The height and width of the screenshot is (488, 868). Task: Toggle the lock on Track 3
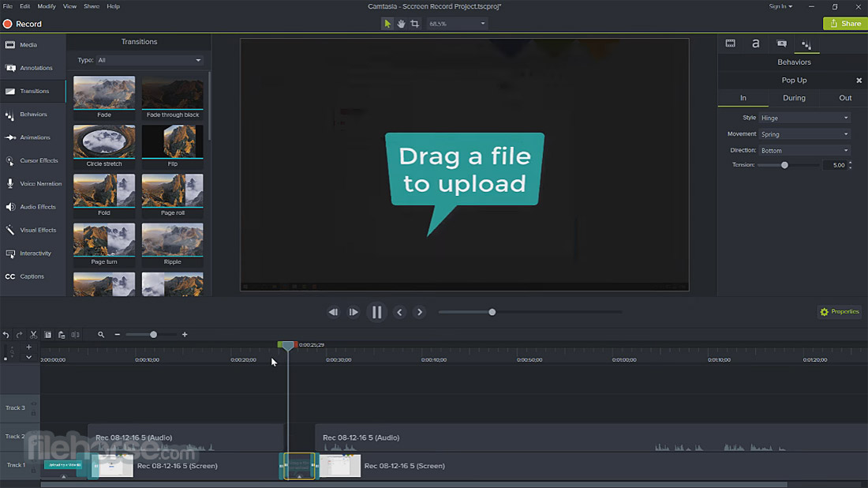(33, 412)
